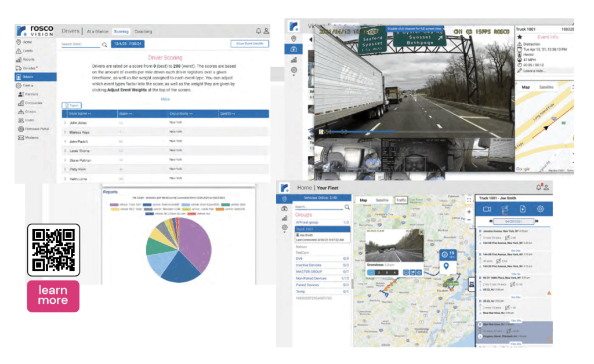The height and width of the screenshot is (364, 594).
Task: Expand the John Jones driver row
Action: coord(64,123)
